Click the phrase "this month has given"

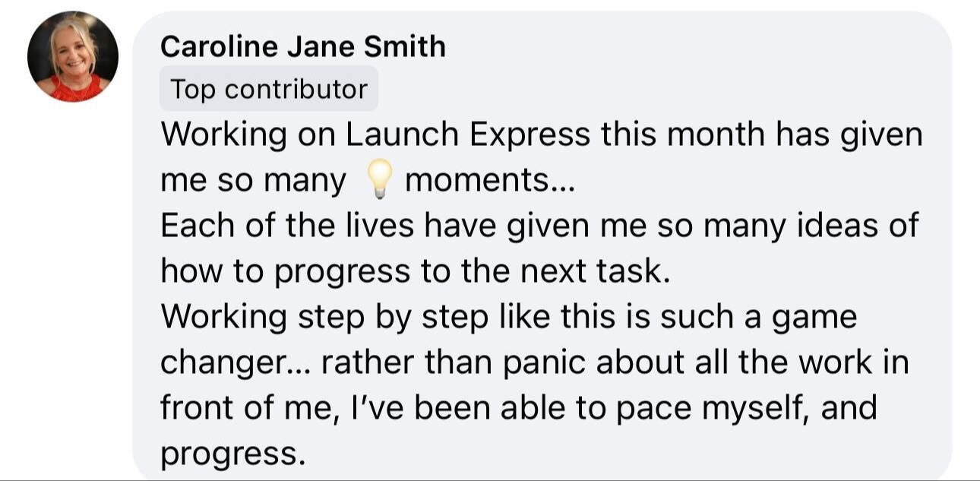pos(762,136)
